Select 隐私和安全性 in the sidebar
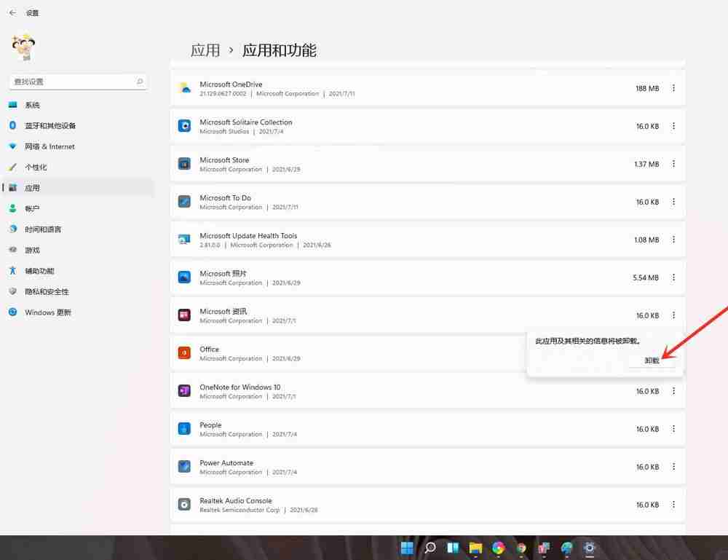728x560 pixels. (x=46, y=291)
